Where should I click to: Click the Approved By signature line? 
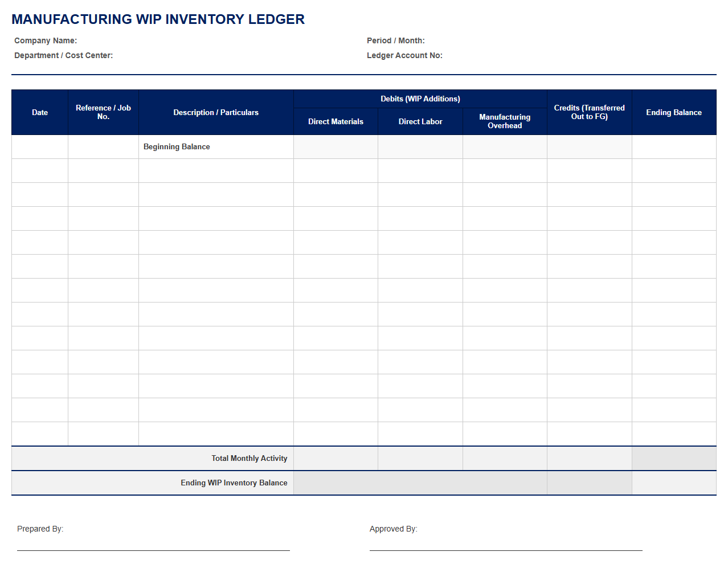(506, 550)
